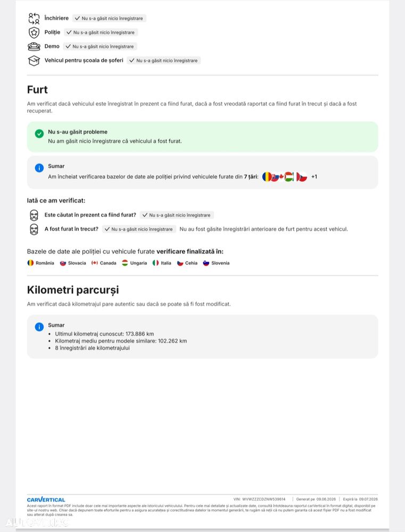
Task: Click the thief mask icon beside Este căutat
Action: click(34, 215)
